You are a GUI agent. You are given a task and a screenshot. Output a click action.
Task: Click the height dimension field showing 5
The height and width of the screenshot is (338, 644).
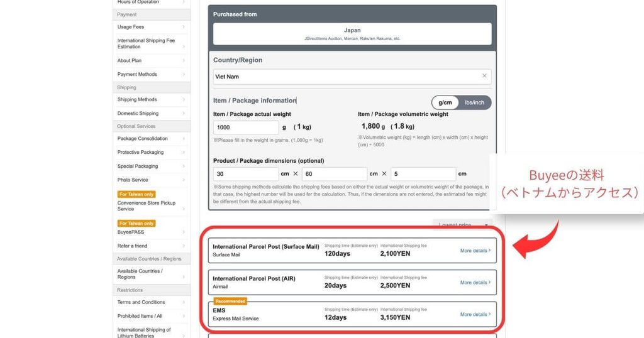click(423, 174)
